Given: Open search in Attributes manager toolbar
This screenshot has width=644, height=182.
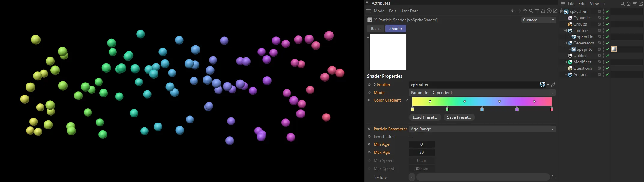Looking at the screenshot, I should point(531,11).
